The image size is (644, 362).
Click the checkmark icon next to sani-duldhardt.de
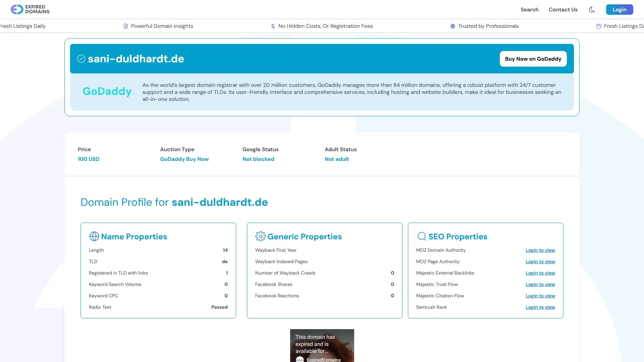(x=81, y=59)
